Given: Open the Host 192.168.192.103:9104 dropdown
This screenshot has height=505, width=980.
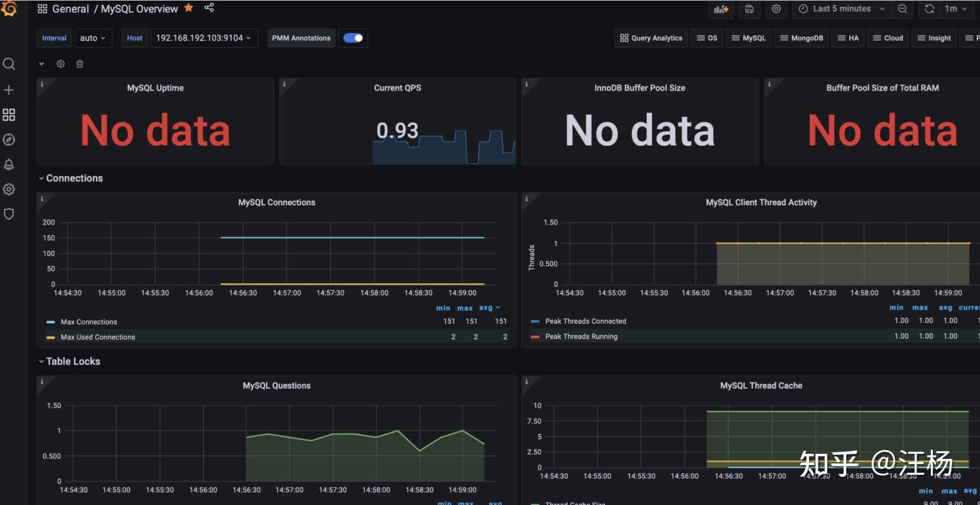Looking at the screenshot, I should (203, 38).
